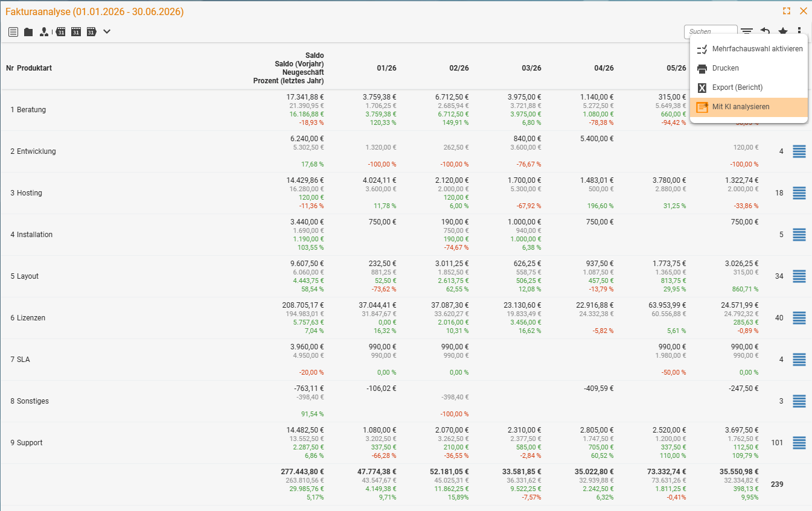Expand the toolbar chevron dropdown

[x=107, y=31]
